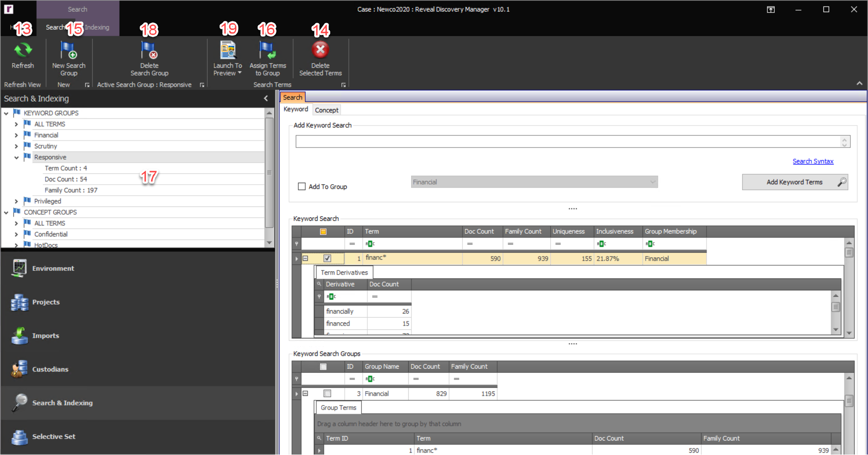Switch to the Keyword tab
This screenshot has height=455, width=868.
tap(296, 109)
